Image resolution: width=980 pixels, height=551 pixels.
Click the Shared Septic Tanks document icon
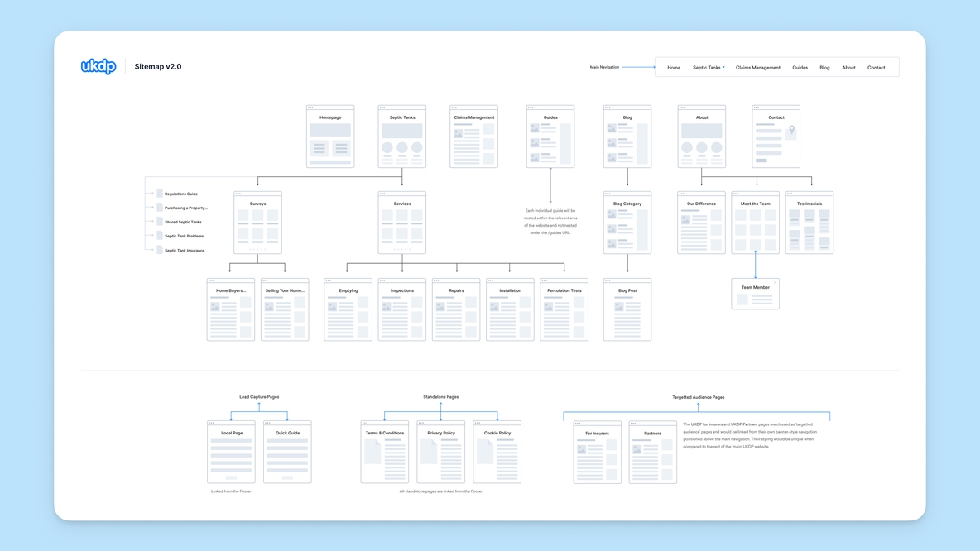tap(160, 222)
